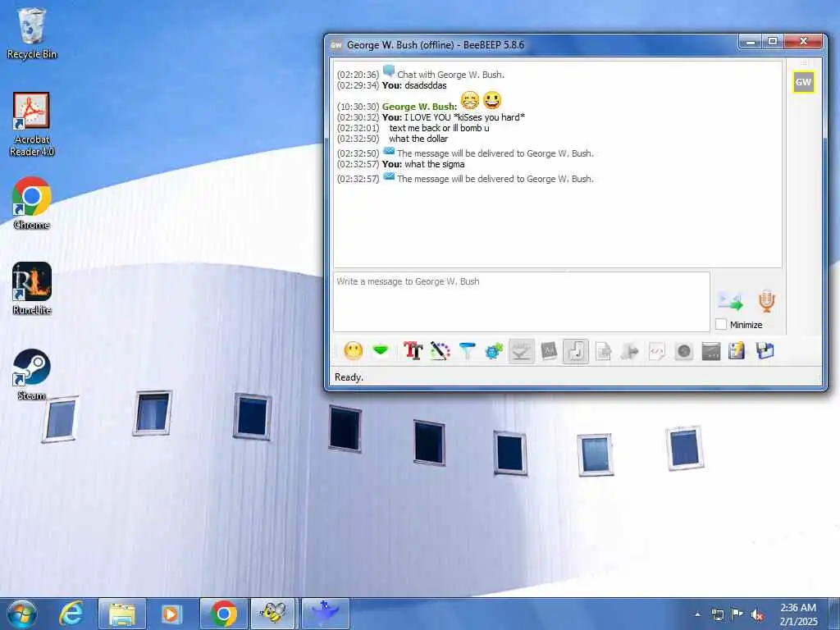The image size is (840, 630).
Task: Click the network tray icon
Action: (x=717, y=614)
